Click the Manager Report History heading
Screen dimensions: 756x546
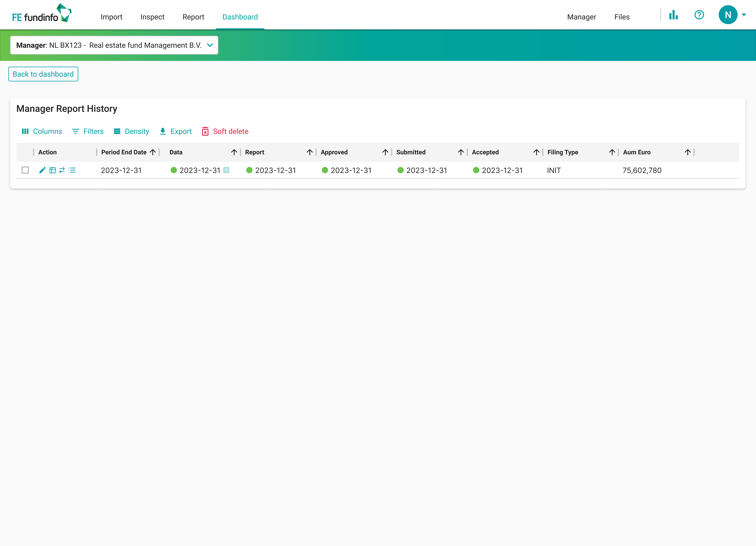click(67, 109)
